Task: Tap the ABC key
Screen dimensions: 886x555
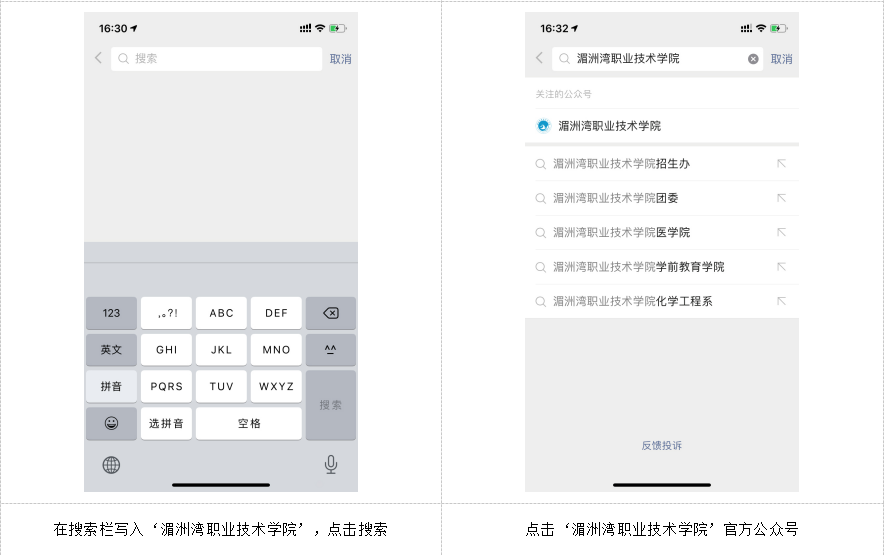Action: pos(222,313)
